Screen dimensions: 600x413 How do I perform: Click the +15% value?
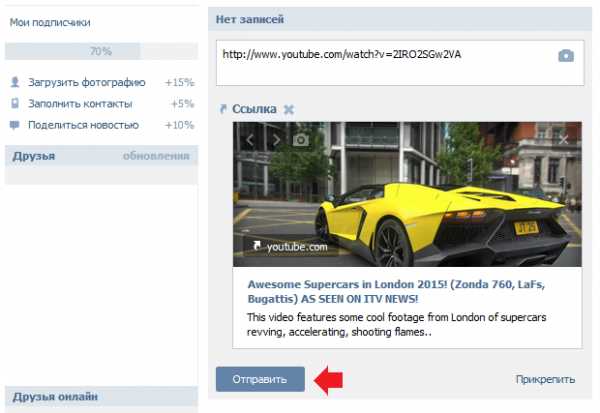179,82
